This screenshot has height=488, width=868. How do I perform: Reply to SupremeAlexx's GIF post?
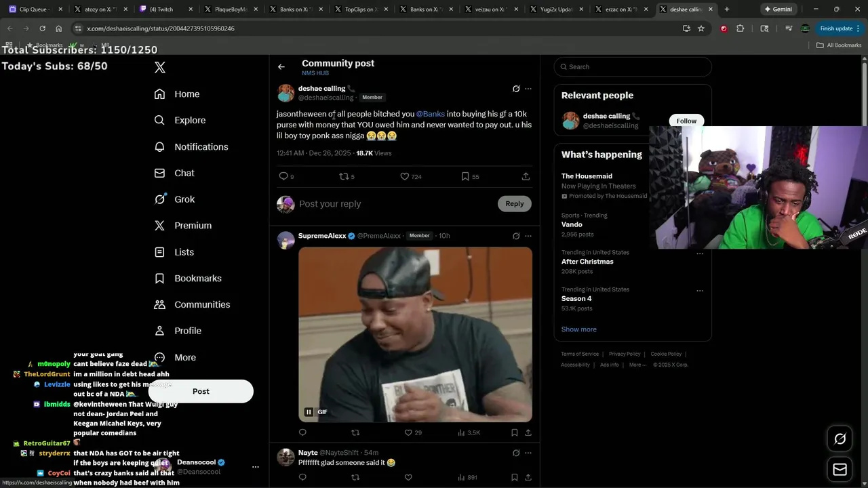302,432
